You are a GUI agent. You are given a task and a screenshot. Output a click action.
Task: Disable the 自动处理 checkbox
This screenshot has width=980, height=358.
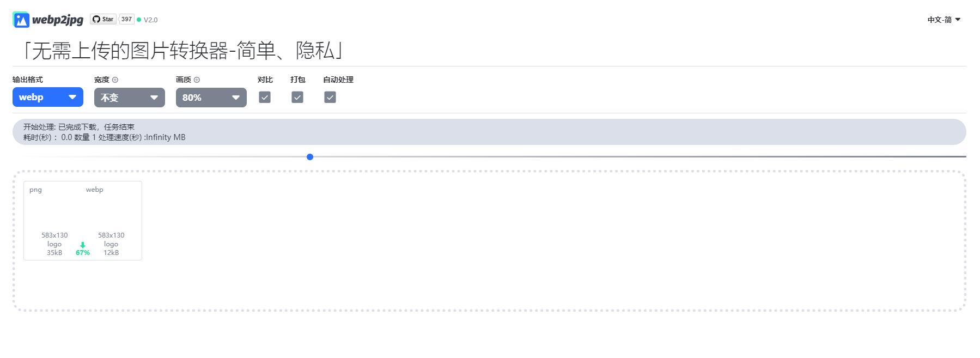(x=330, y=97)
